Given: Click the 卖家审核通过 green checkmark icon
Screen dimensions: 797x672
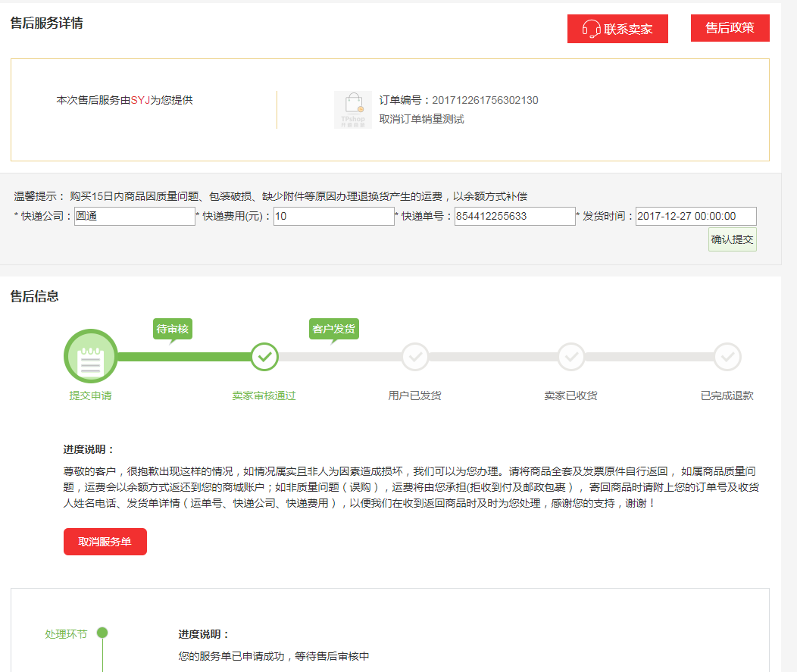Looking at the screenshot, I should click(264, 356).
